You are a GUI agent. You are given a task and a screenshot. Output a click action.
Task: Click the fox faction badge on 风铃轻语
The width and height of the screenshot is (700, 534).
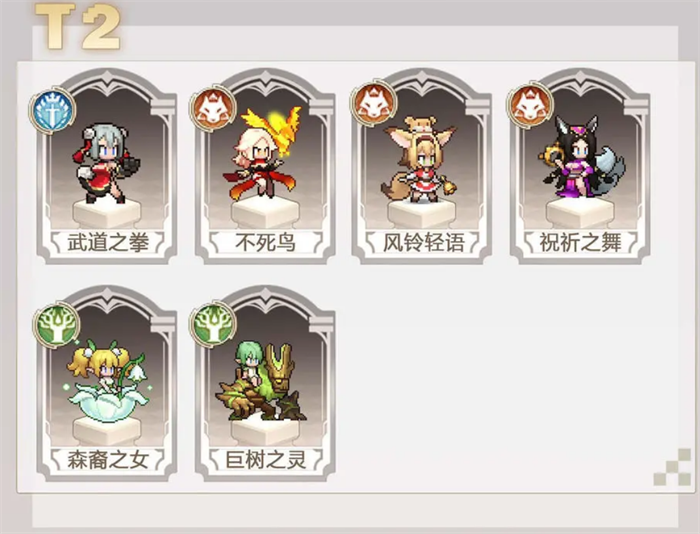[373, 104]
